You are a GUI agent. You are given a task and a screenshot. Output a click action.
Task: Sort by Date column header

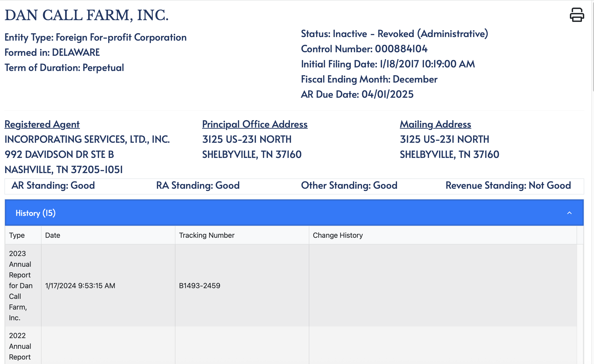point(53,235)
